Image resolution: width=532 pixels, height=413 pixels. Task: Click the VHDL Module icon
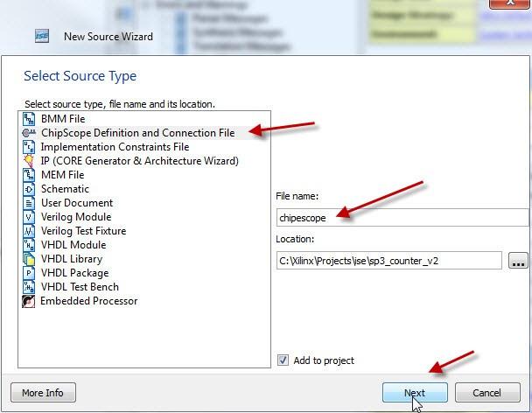(29, 245)
